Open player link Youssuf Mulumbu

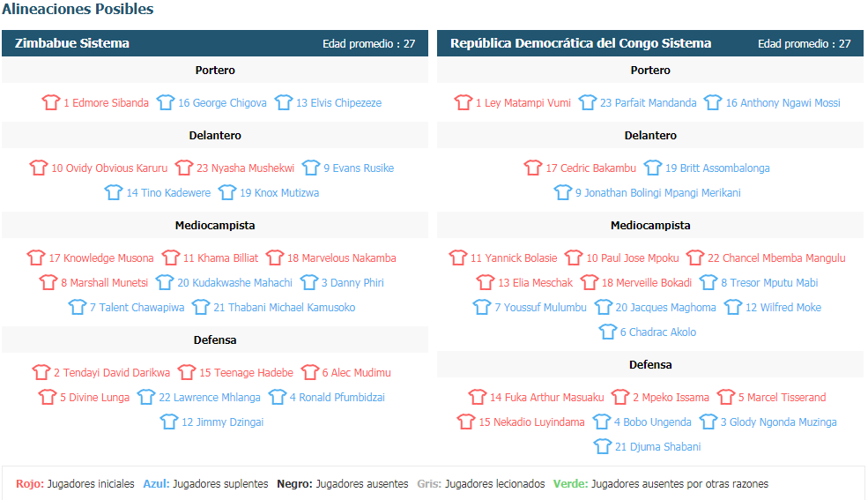pos(540,307)
